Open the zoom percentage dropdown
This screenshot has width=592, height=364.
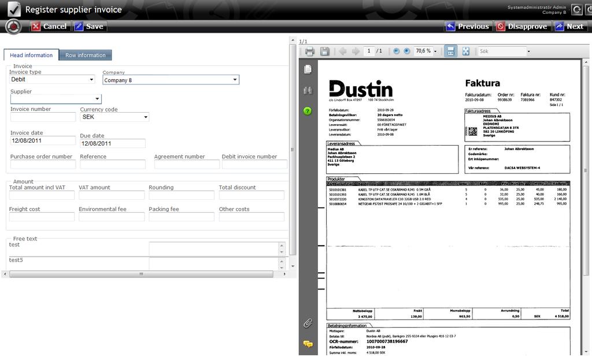pyautogui.click(x=435, y=51)
